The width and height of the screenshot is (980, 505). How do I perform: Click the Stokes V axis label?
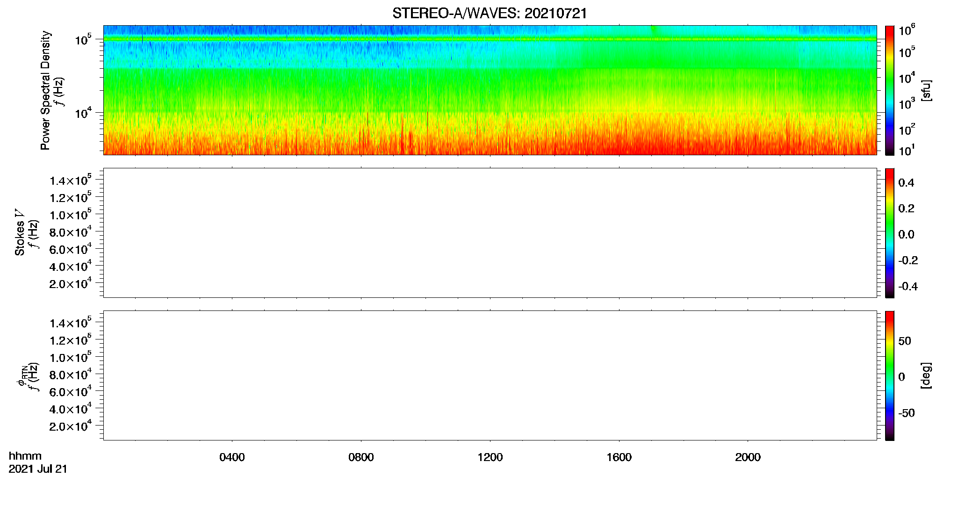[x=20, y=232]
